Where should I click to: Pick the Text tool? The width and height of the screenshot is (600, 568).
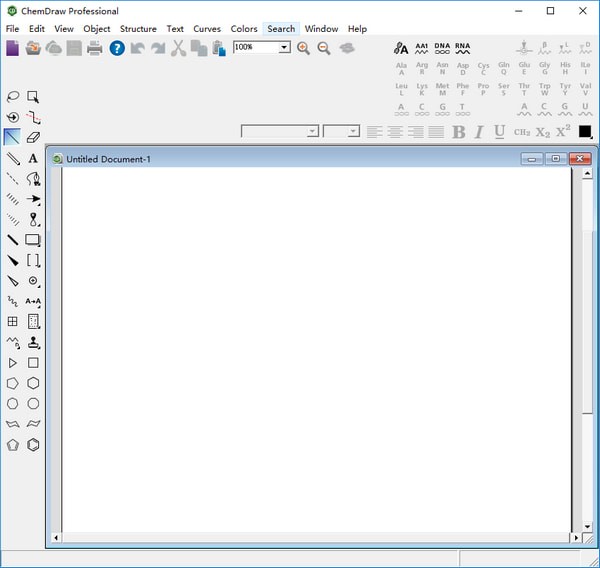33,158
